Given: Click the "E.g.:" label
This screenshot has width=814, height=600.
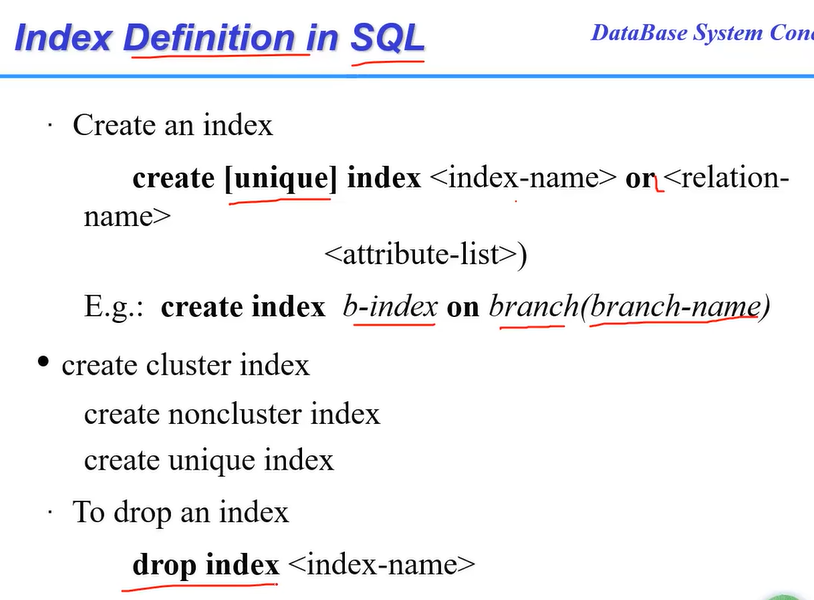Looking at the screenshot, I should (117, 307).
